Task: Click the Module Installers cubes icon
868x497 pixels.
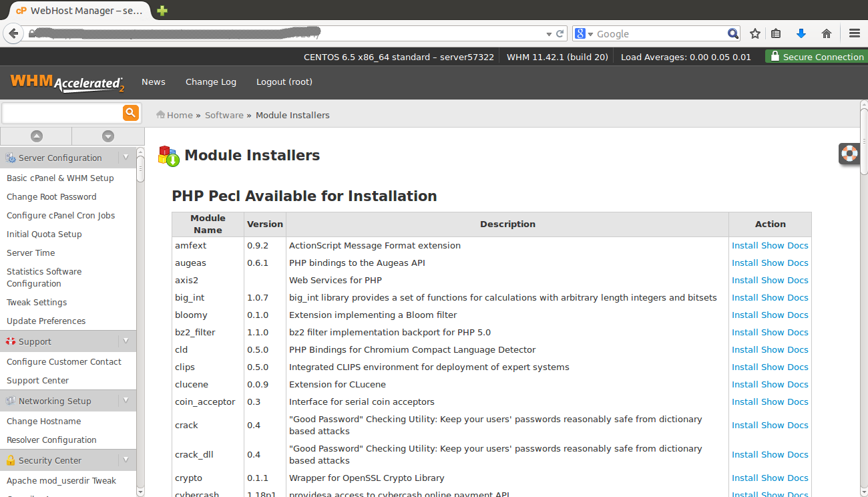Action: point(168,156)
